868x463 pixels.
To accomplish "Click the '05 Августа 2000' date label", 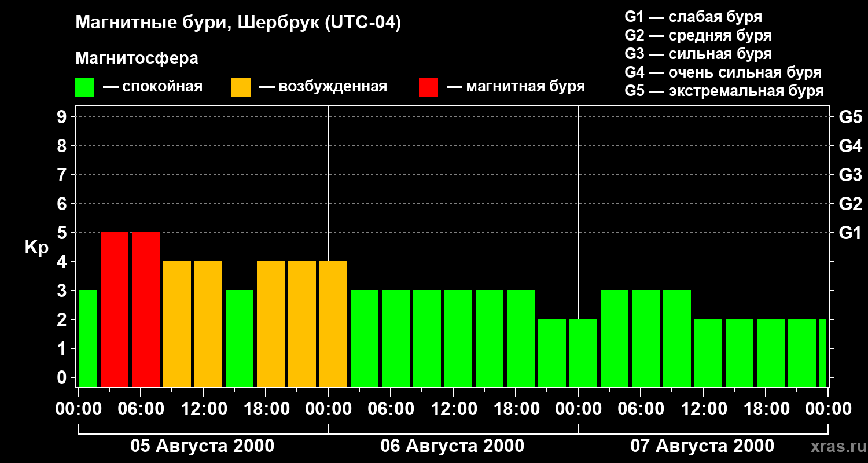I will pos(203,446).
